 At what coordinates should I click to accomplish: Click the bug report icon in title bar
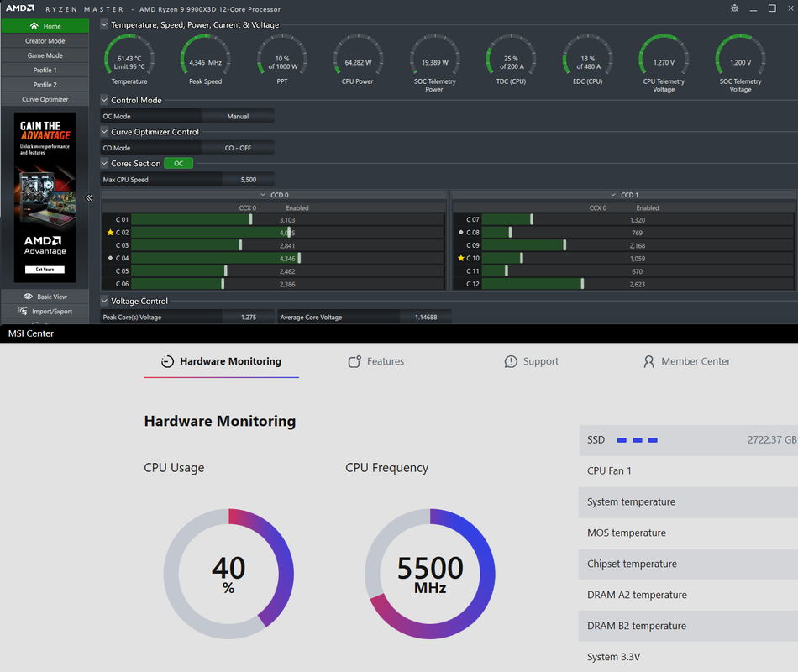click(x=734, y=8)
